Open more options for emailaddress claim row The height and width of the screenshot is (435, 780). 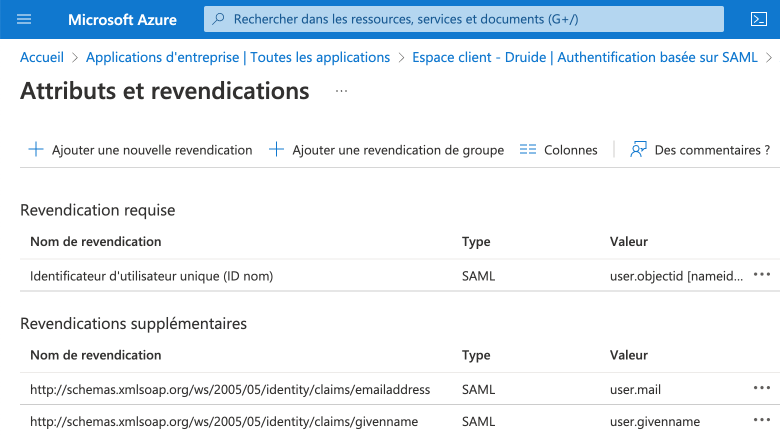click(762, 389)
